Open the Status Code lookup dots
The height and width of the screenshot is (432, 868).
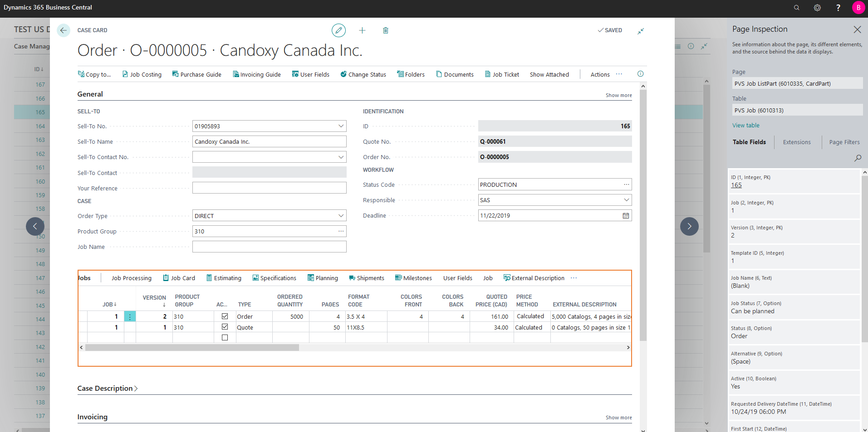(x=627, y=184)
